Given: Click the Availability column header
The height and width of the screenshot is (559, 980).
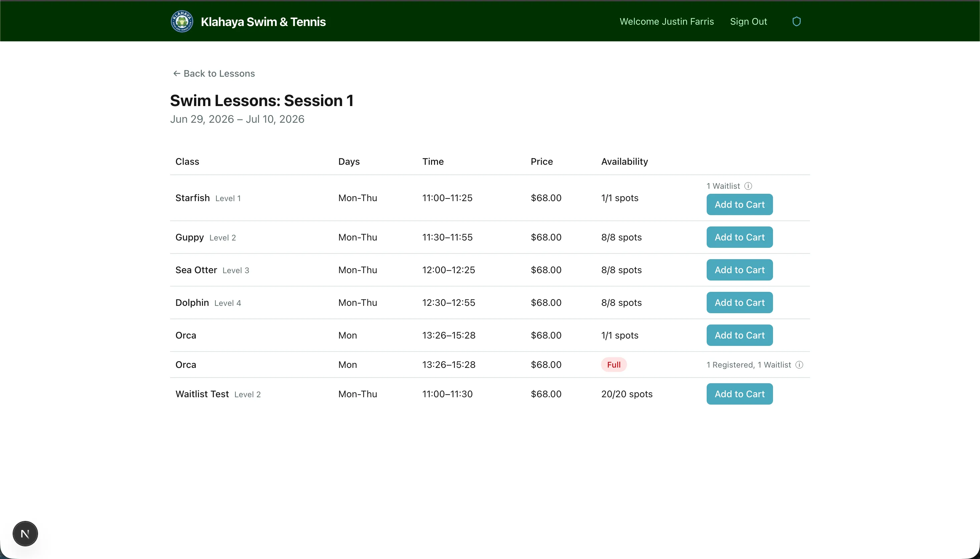Looking at the screenshot, I should click(x=624, y=161).
